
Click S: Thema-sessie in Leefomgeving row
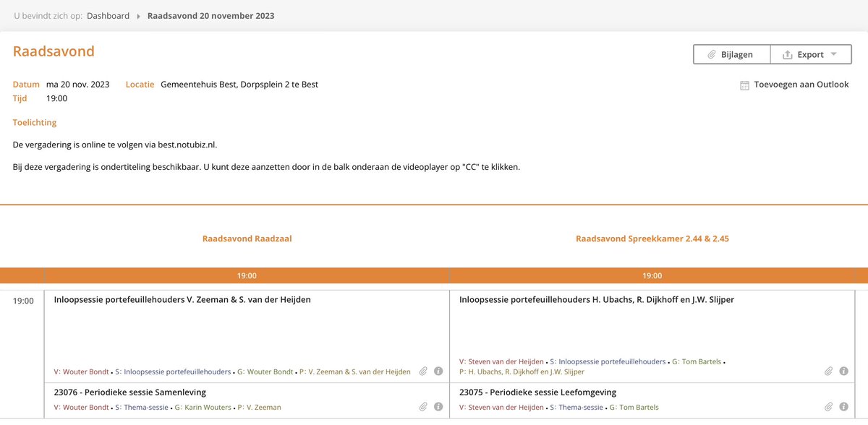(576, 408)
